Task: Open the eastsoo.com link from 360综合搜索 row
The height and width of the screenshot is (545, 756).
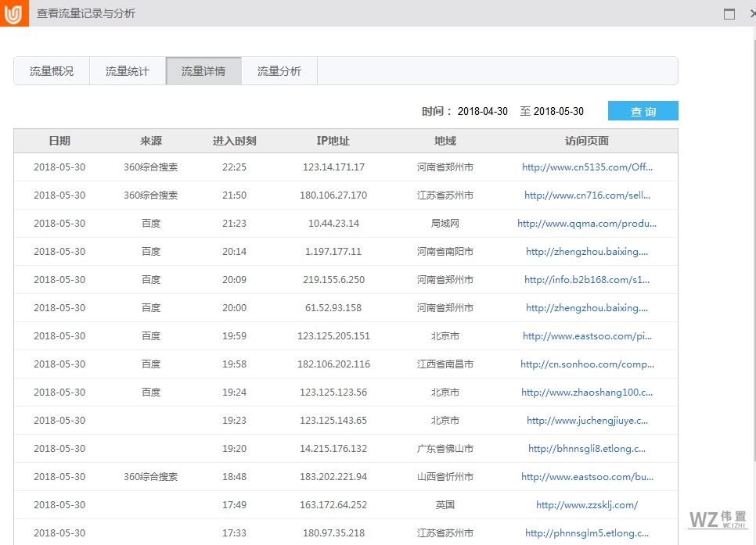Action: point(589,476)
